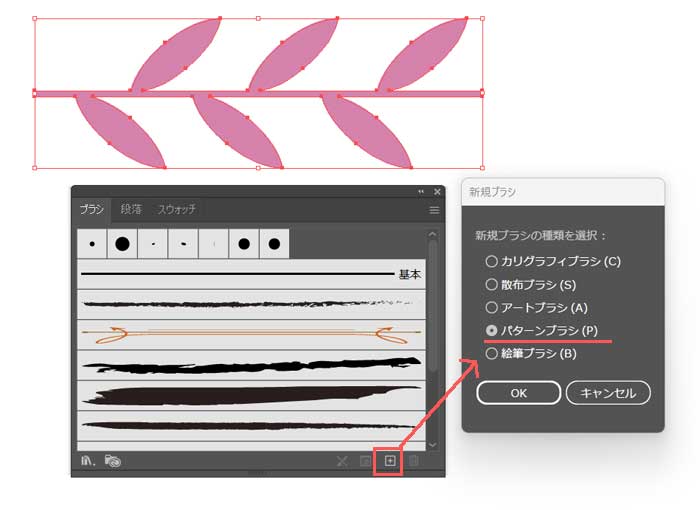The height and width of the screenshot is (510, 700).
Task: Click scroll up arrow in brush list
Action: point(432,234)
